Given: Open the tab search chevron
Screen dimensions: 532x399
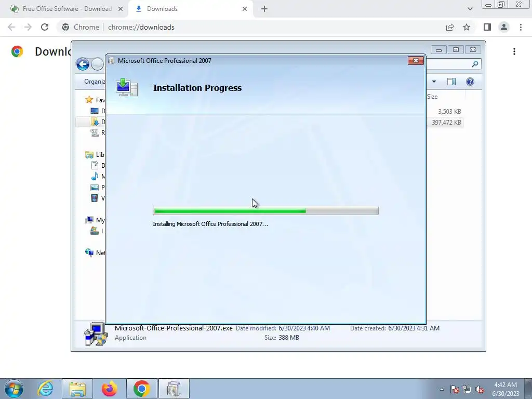Looking at the screenshot, I should pos(470,9).
